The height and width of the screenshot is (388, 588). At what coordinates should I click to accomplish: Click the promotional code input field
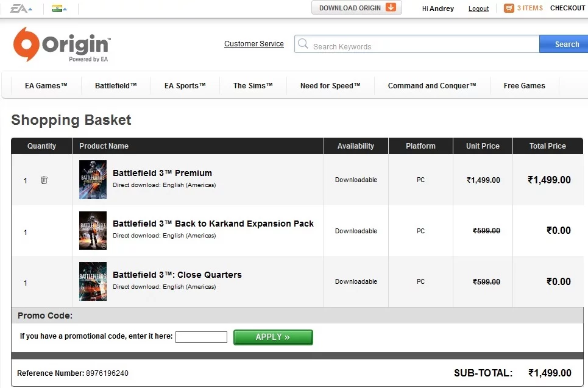(201, 337)
